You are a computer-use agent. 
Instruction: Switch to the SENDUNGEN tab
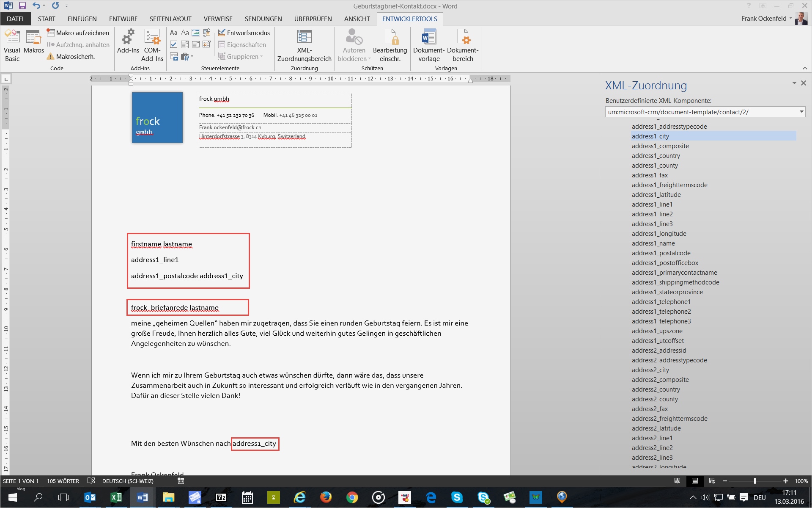click(263, 19)
